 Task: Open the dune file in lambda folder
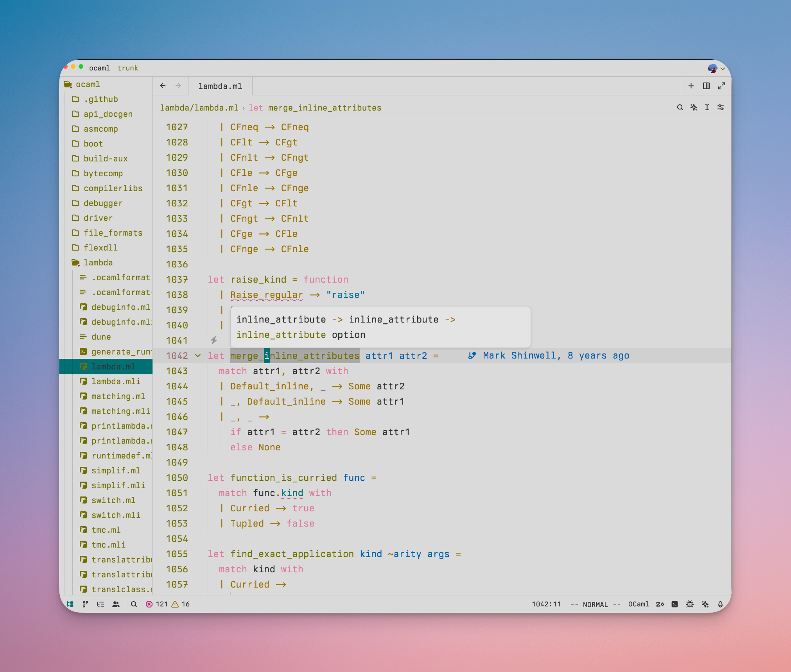click(x=101, y=337)
